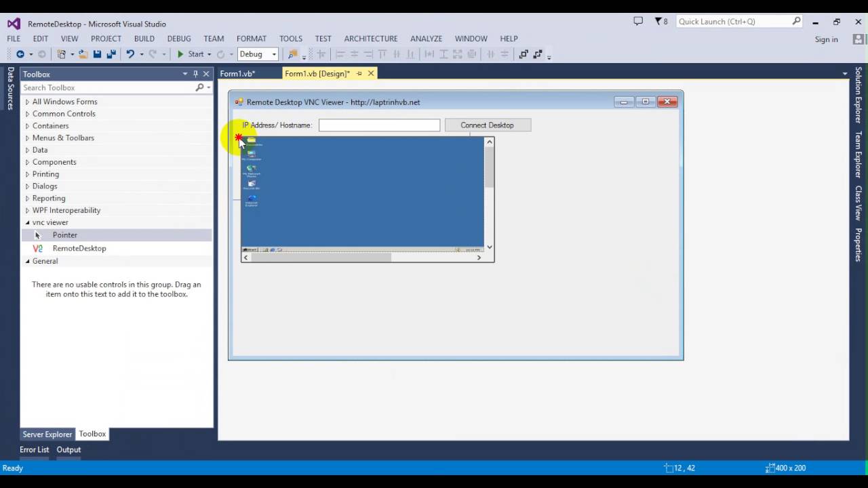Open the notifications flag showing 8
The height and width of the screenshot is (488, 868).
[x=661, y=22]
